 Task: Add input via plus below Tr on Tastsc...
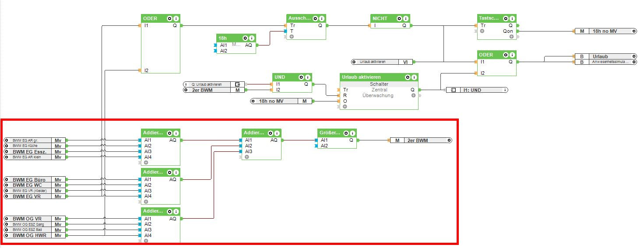pyautogui.click(x=482, y=31)
